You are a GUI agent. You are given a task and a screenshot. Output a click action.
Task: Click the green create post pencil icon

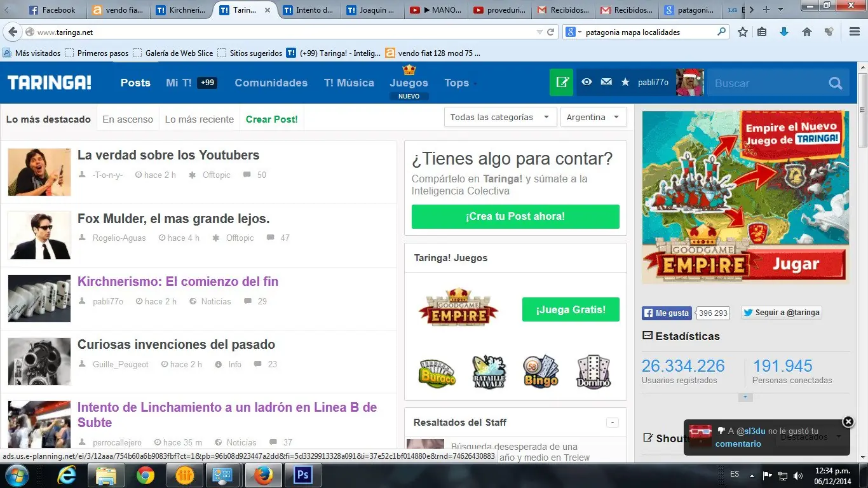pos(562,83)
